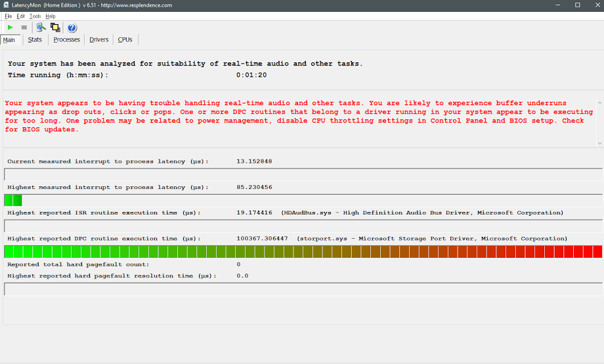The height and width of the screenshot is (364, 604).
Task: Open the options wizard icon in the toolbar
Action: [x=41, y=28]
